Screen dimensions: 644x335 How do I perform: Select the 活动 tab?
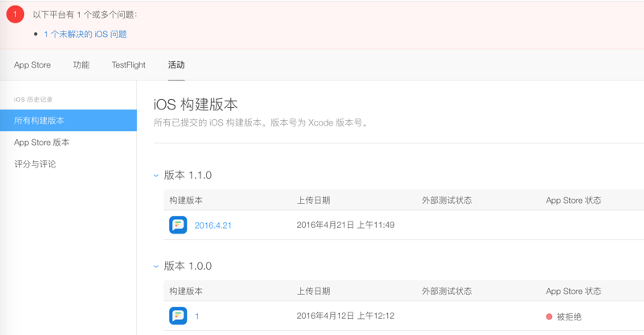pos(176,64)
